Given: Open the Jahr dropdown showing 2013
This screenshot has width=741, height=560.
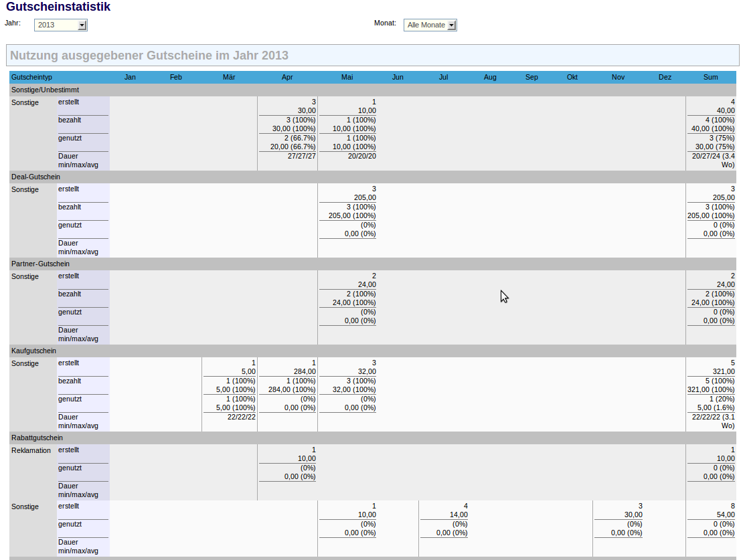Looking at the screenshot, I should coord(60,25).
